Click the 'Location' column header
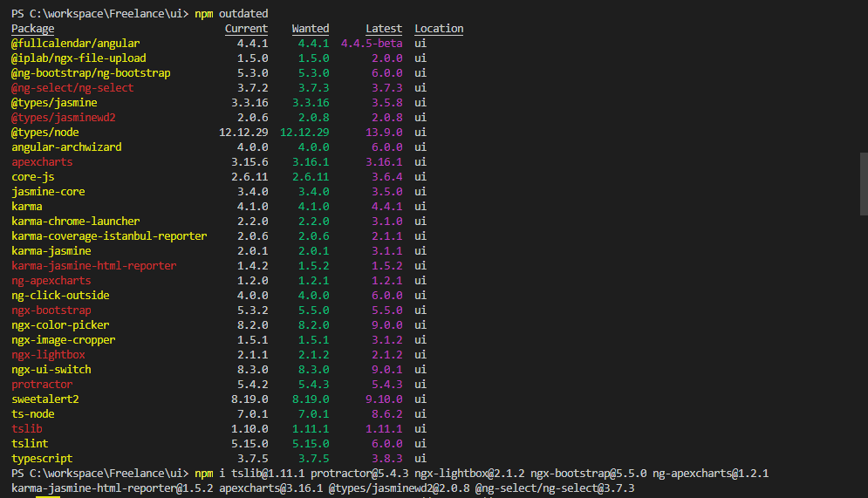This screenshot has width=868, height=498. pyautogui.click(x=439, y=29)
